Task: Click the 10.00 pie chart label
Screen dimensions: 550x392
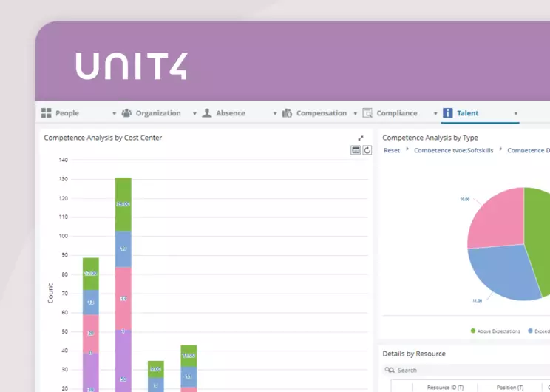Action: click(x=465, y=200)
